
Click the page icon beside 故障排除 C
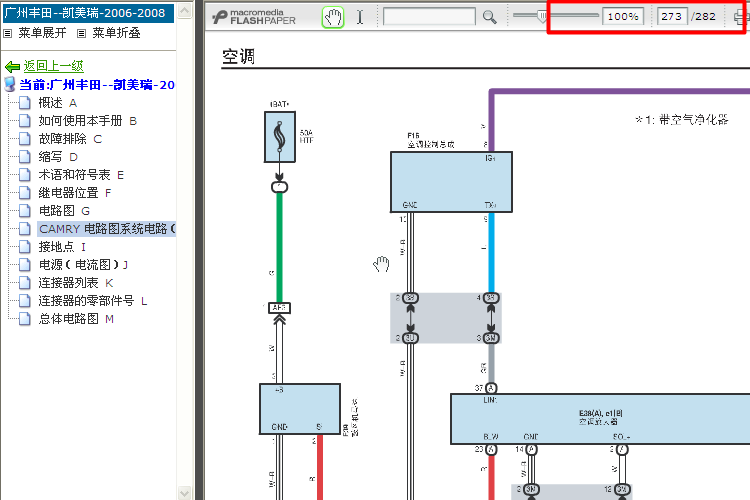25,139
